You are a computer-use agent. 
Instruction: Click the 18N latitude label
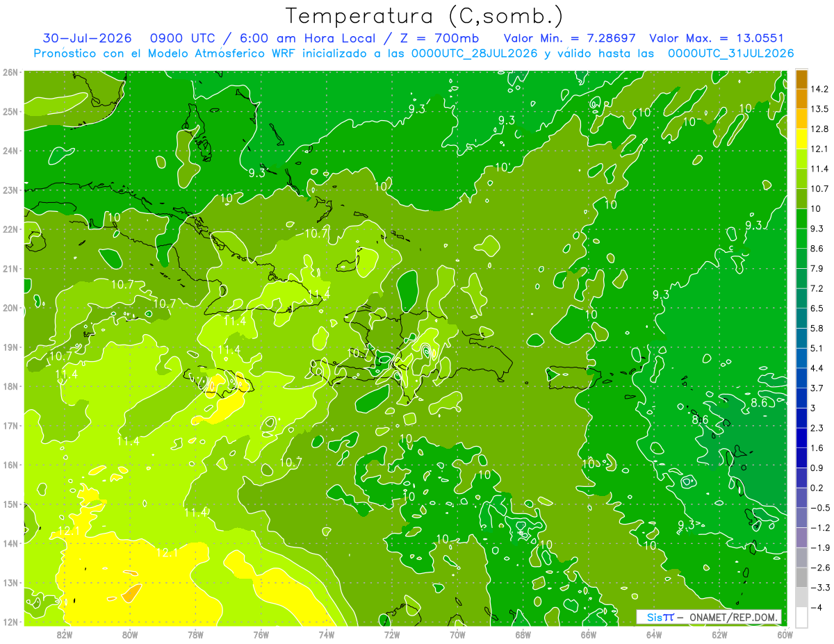pos(10,386)
